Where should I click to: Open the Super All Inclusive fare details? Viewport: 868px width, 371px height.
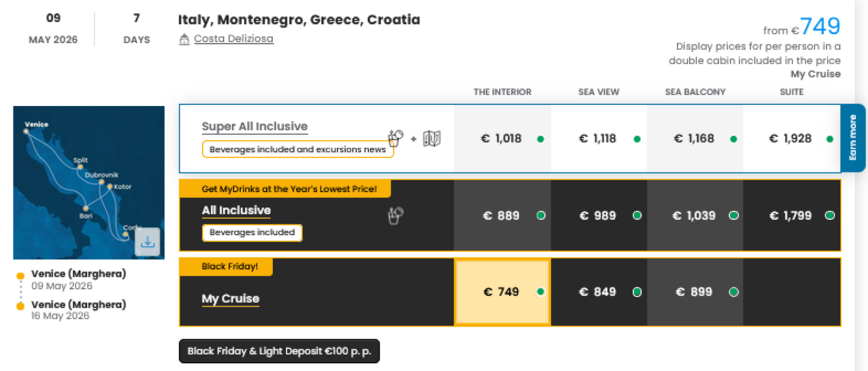point(254,126)
